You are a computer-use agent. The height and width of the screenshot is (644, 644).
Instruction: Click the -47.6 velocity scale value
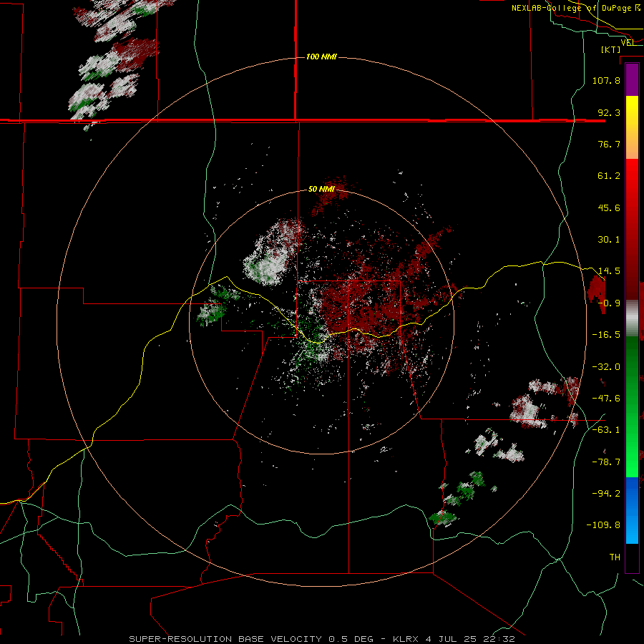[x=606, y=398]
